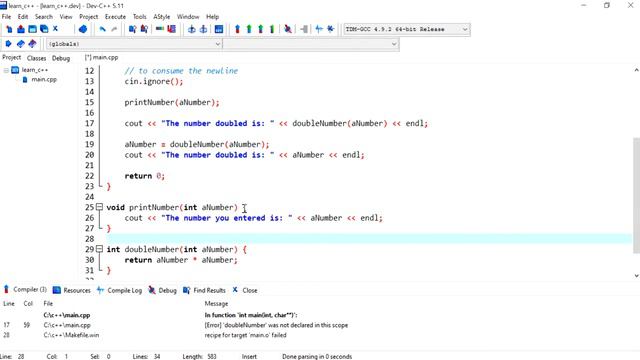Image resolution: width=640 pixels, height=360 pixels.
Task: Switch to the Classes sidebar tab
Action: coord(36,58)
